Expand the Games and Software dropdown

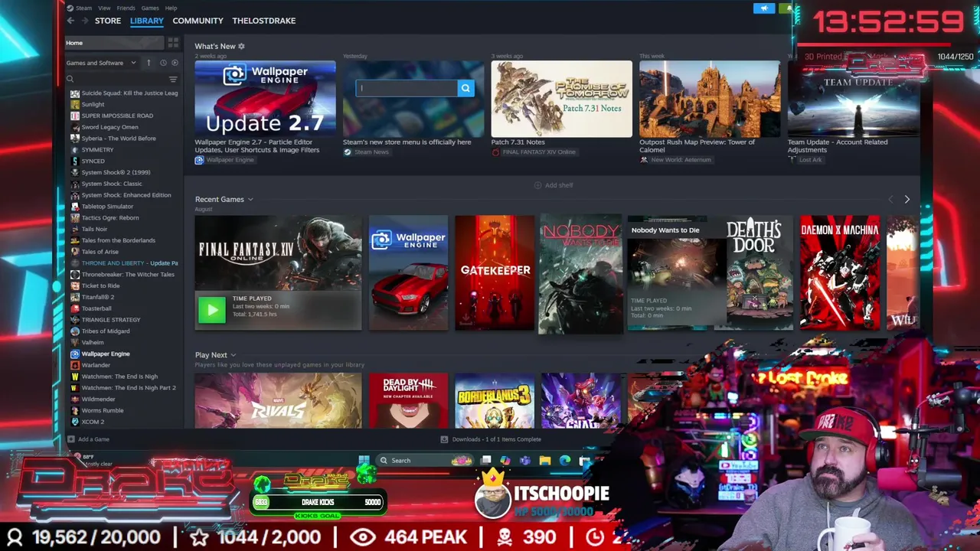101,63
